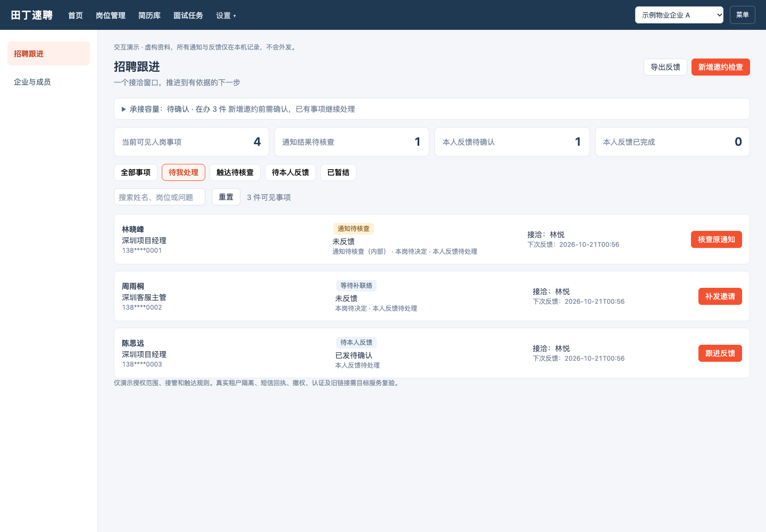This screenshot has height=532, width=766.
Task: Click the phone number 138****0002
Action: 142,307
